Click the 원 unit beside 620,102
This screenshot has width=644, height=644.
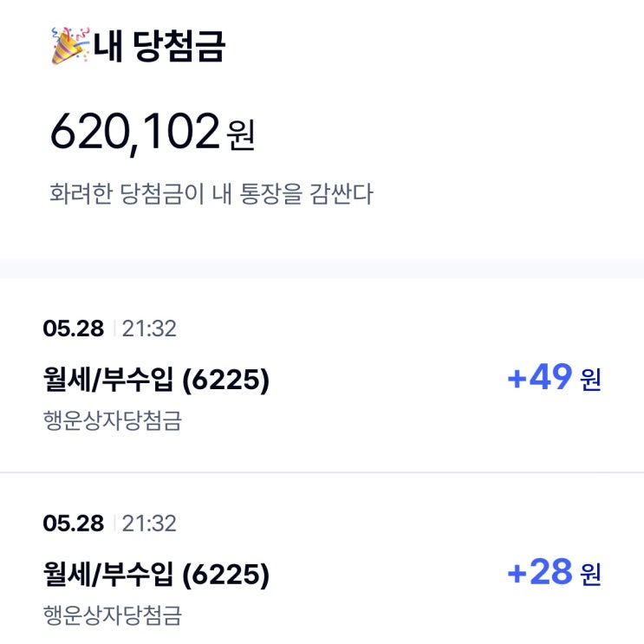point(241,136)
